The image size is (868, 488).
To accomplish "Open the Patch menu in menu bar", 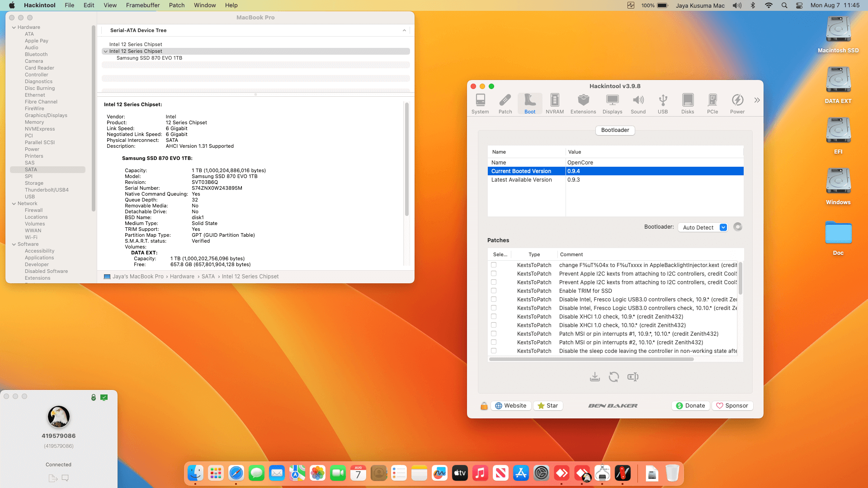I will (x=176, y=5).
